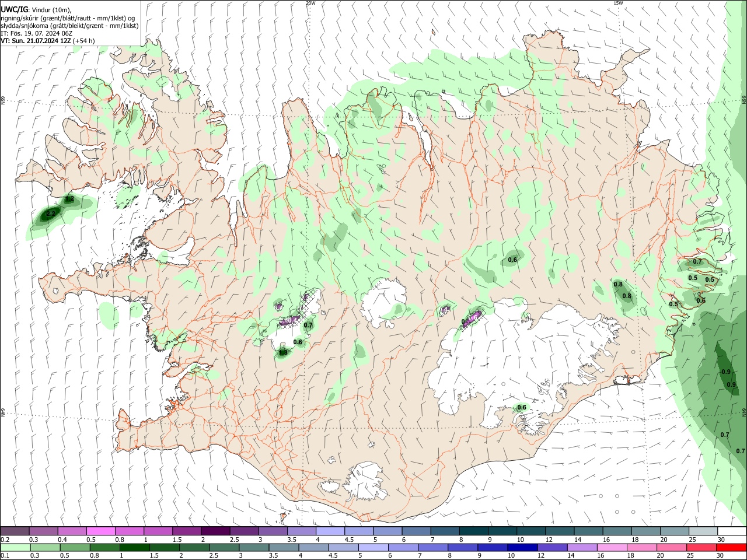The height and width of the screenshot is (560, 747).
Task: Pick the light gray snow swatch between 25 and 30
Action: coord(703,531)
